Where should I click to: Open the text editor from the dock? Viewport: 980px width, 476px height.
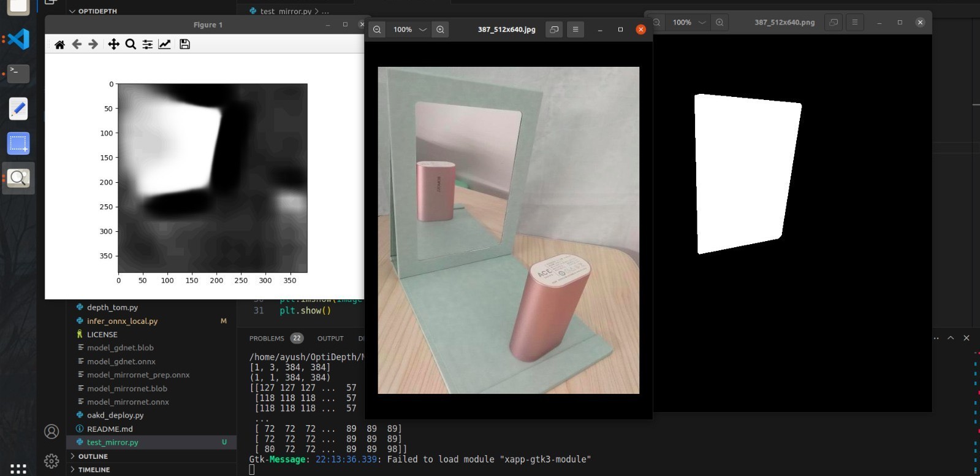[18, 109]
